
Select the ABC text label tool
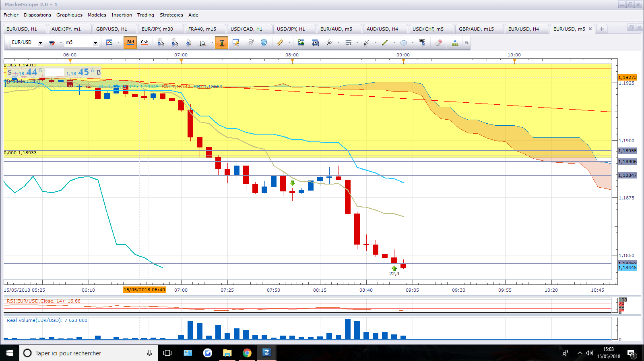(x=422, y=42)
